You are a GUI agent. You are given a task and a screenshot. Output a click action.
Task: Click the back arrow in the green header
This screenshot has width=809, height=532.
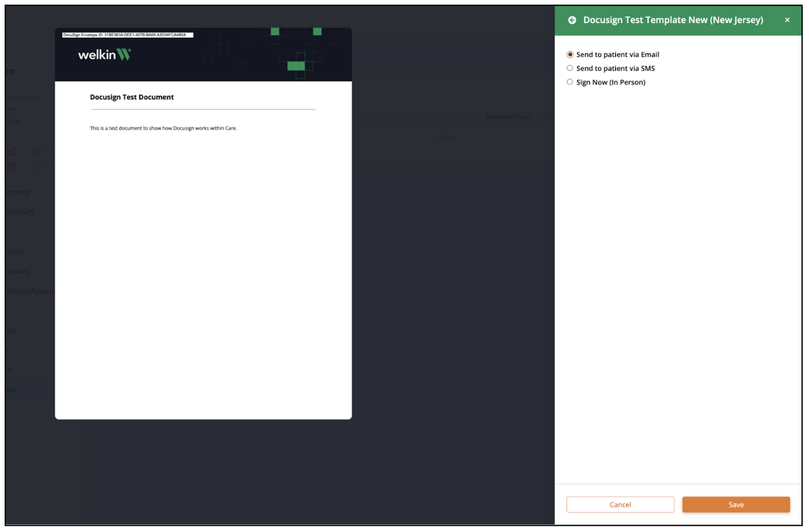(x=572, y=20)
